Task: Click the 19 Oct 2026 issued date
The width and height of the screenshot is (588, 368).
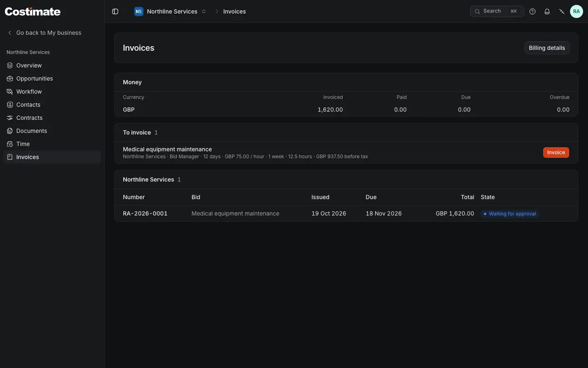Action: tap(329, 213)
